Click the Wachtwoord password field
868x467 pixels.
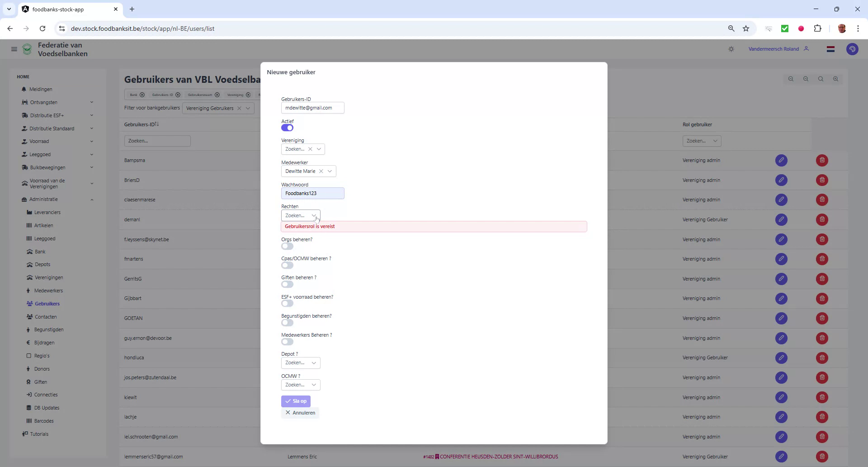point(312,193)
